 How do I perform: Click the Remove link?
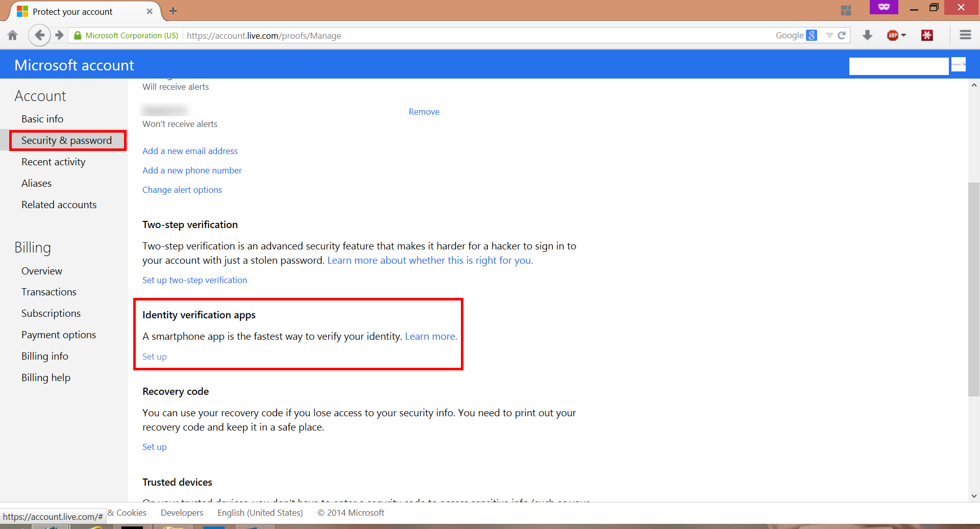424,112
